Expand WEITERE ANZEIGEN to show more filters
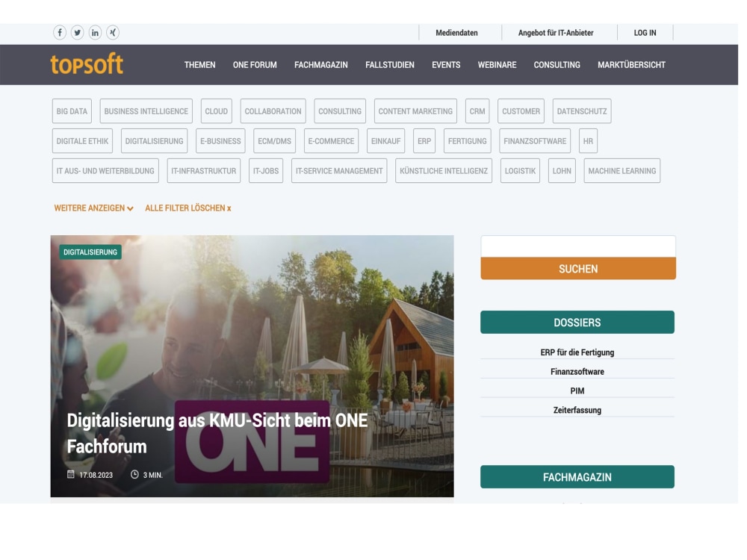Screen dimensions: 747x560 click(x=94, y=208)
